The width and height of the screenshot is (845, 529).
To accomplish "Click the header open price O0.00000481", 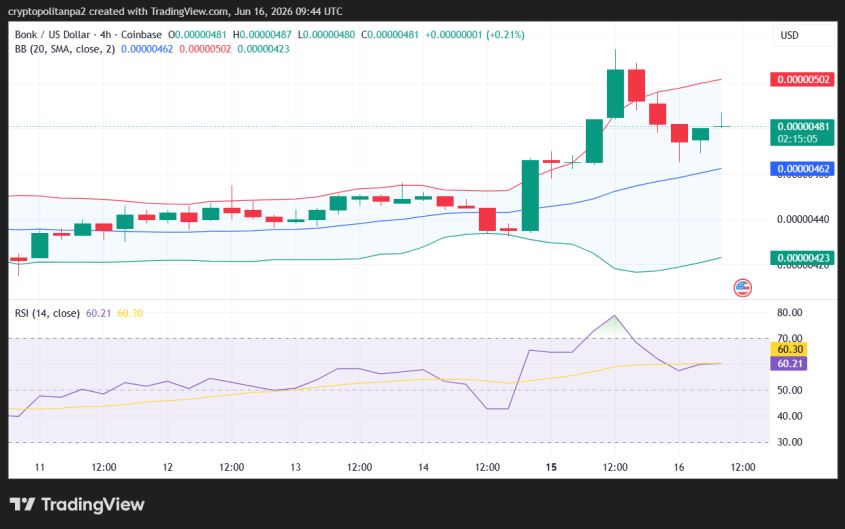I will coord(197,34).
